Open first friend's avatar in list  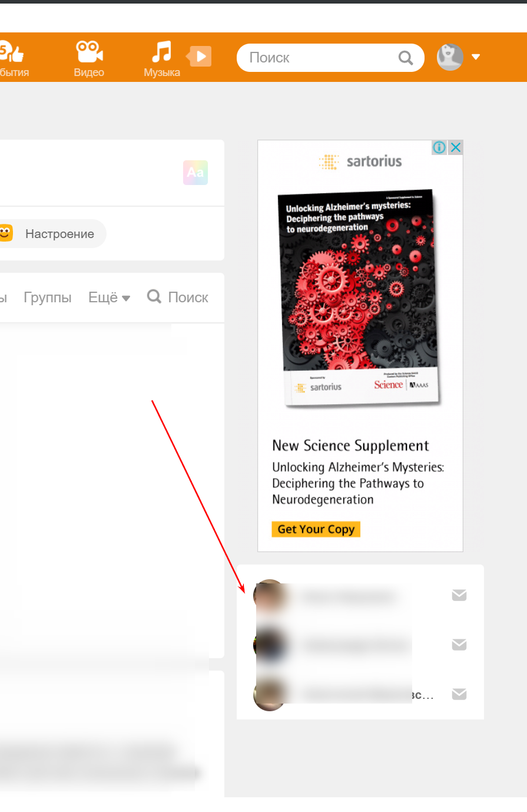coord(270,596)
